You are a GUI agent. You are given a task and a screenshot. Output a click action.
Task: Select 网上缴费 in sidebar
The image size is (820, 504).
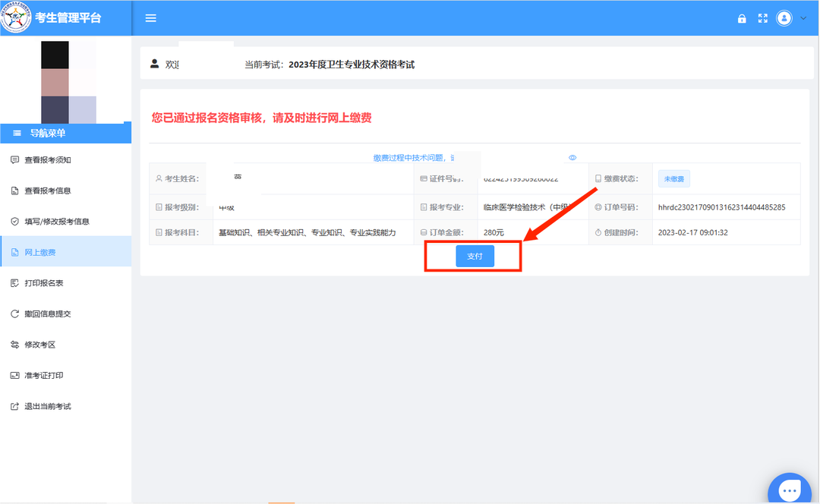click(x=40, y=252)
